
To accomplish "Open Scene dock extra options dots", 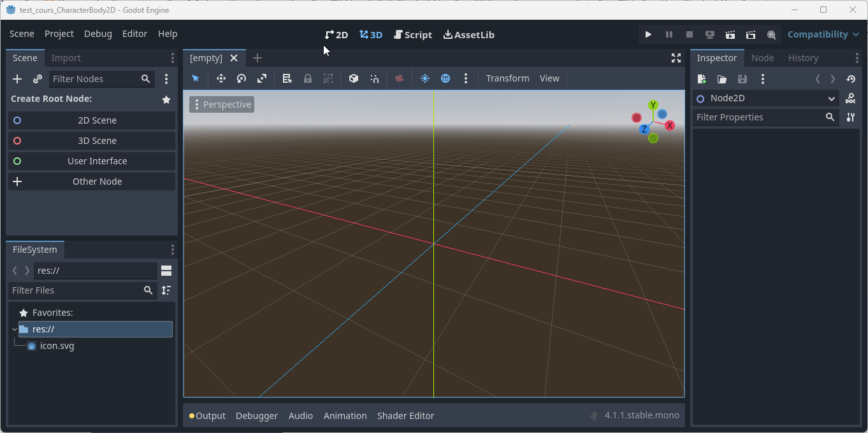I will tap(166, 79).
